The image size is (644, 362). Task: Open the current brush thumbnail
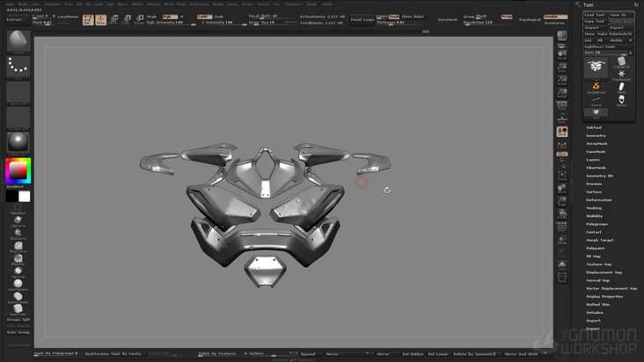tap(18, 41)
